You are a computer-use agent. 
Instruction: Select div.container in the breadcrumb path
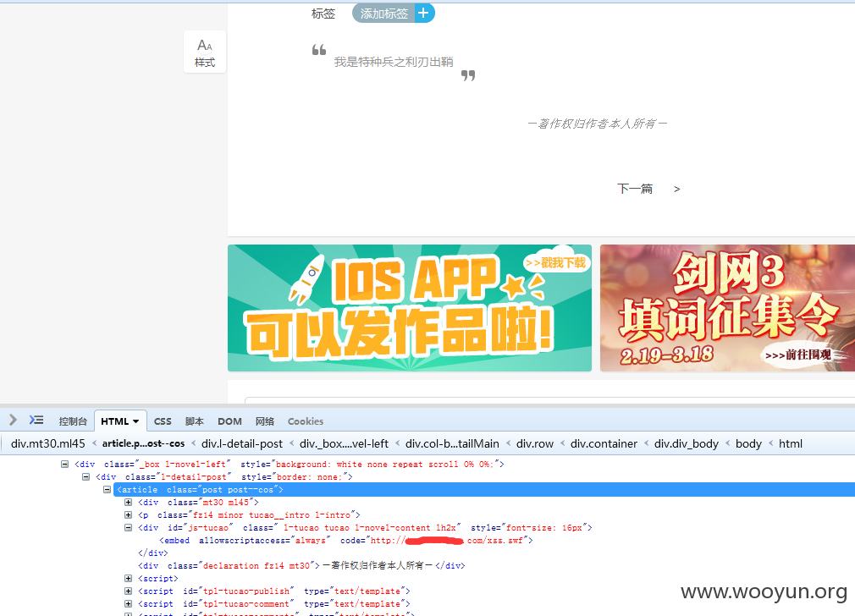click(x=604, y=443)
